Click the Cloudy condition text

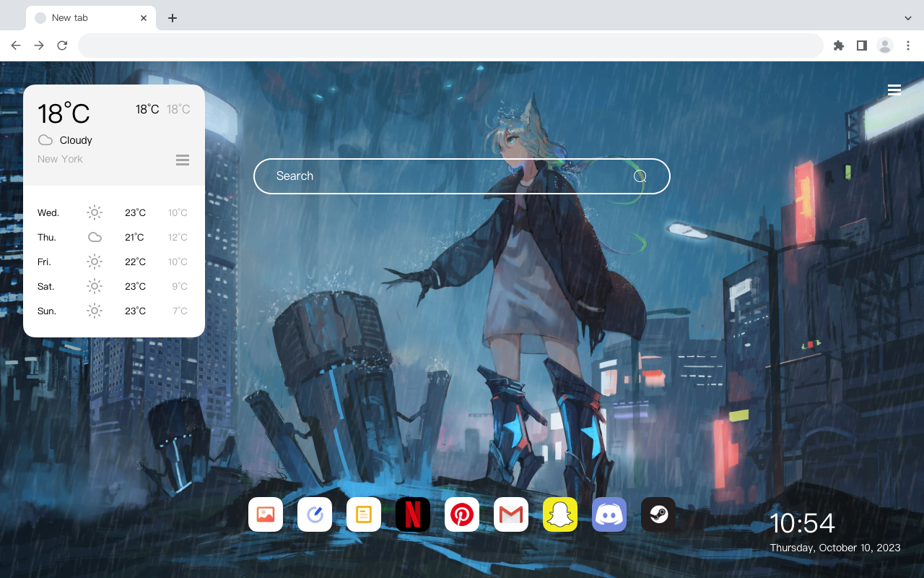click(76, 140)
